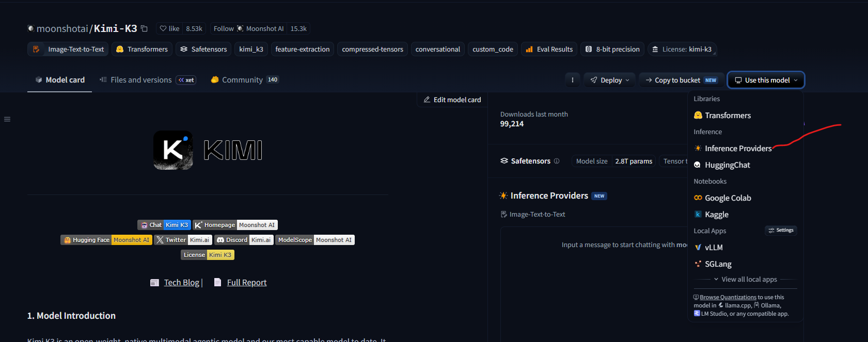Click the Model size 2.8T params value

coord(634,161)
